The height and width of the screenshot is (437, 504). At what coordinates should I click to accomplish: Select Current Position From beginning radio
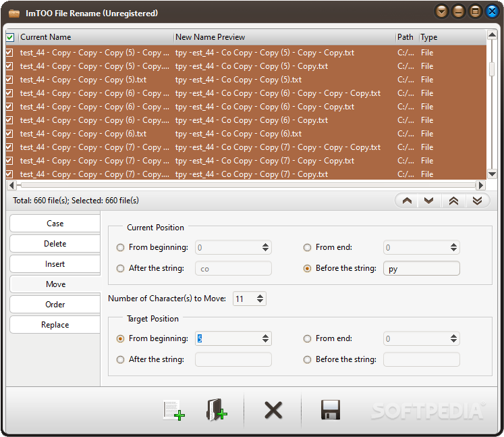click(120, 247)
